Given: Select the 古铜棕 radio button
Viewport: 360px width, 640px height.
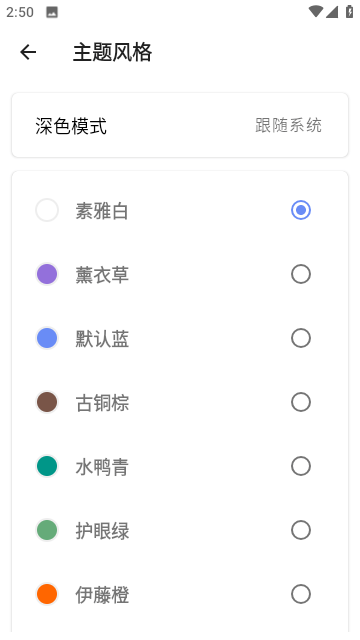Looking at the screenshot, I should 301,402.
